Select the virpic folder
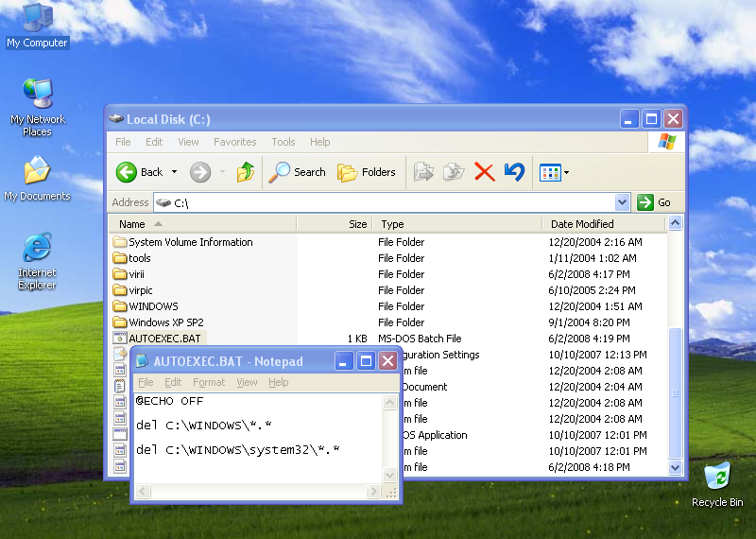The height and width of the screenshot is (539, 756). coord(132,290)
